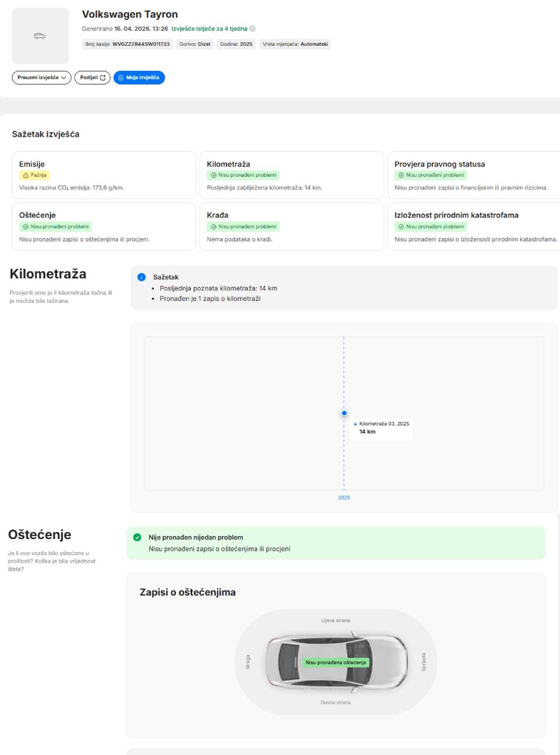Open the Krađa summary card
The image size is (560, 755).
[291, 226]
